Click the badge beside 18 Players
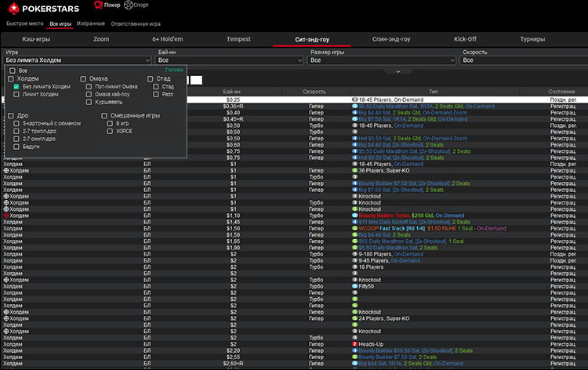 point(354,267)
